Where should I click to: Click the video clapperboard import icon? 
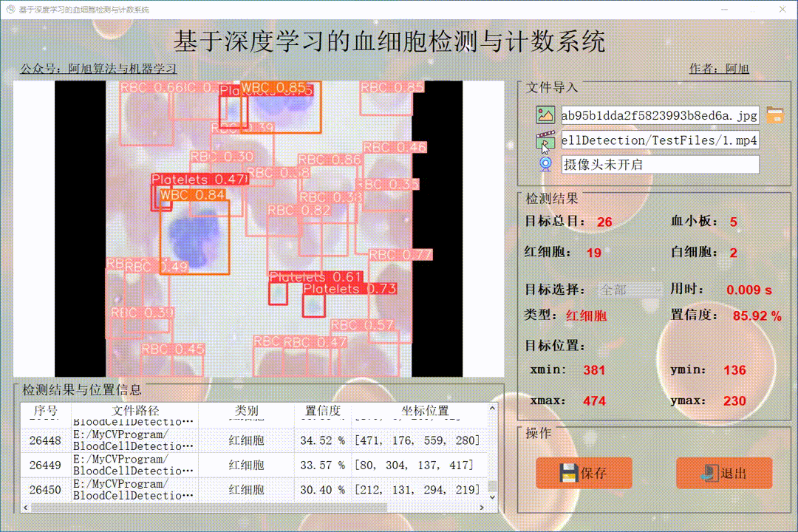pos(545,140)
